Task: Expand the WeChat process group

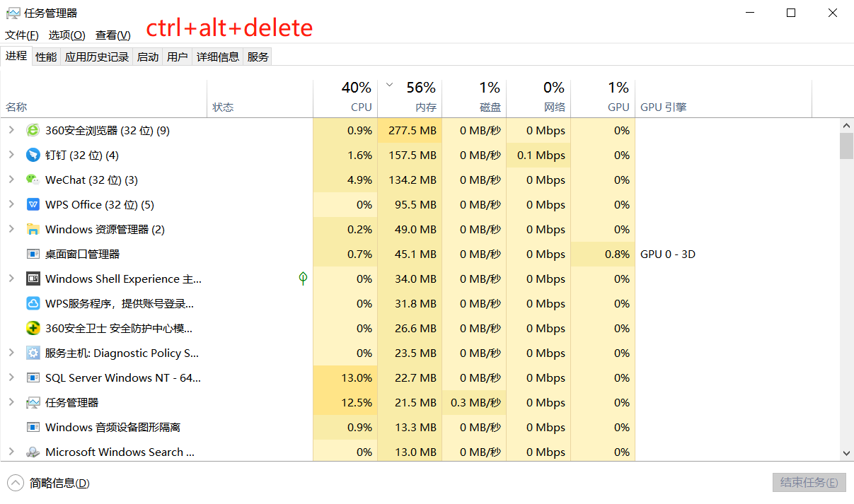Action: (11, 180)
